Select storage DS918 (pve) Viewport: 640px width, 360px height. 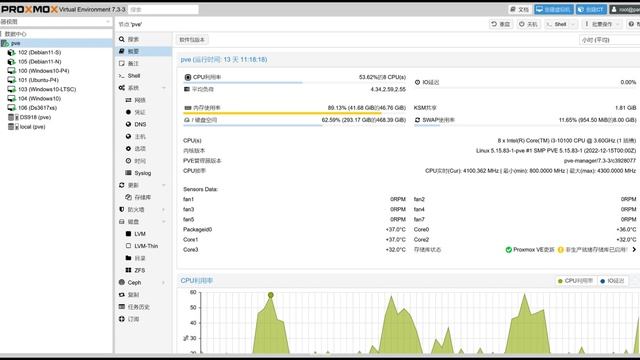[56, 117]
